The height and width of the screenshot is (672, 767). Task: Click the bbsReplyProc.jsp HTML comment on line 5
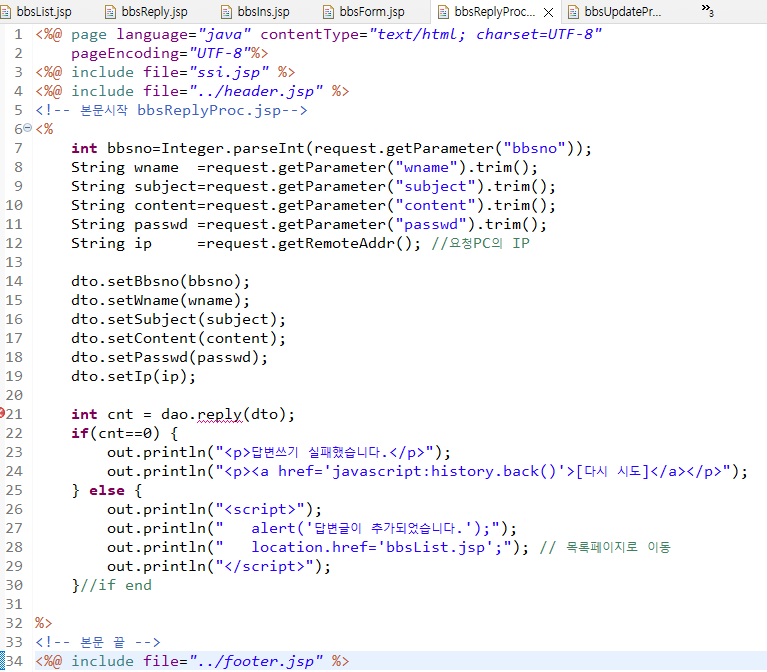tap(171, 111)
